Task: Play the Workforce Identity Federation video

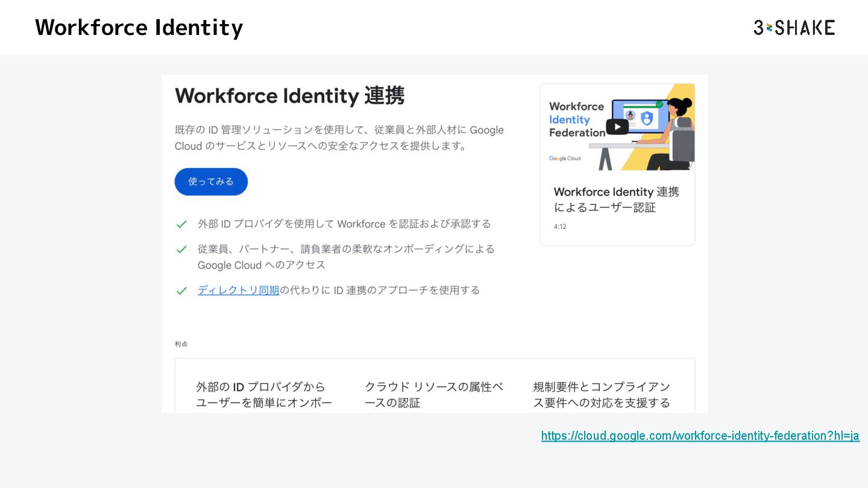Action: tap(617, 127)
